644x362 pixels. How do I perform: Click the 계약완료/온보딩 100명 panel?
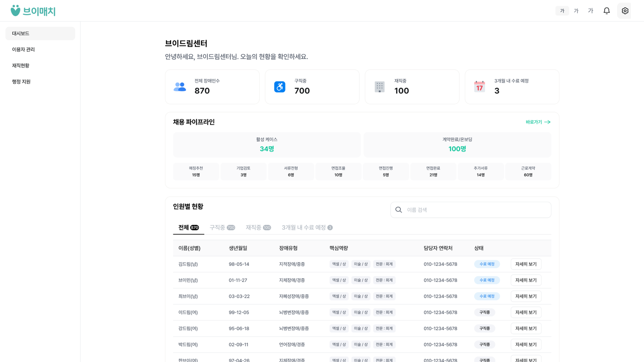tap(457, 145)
